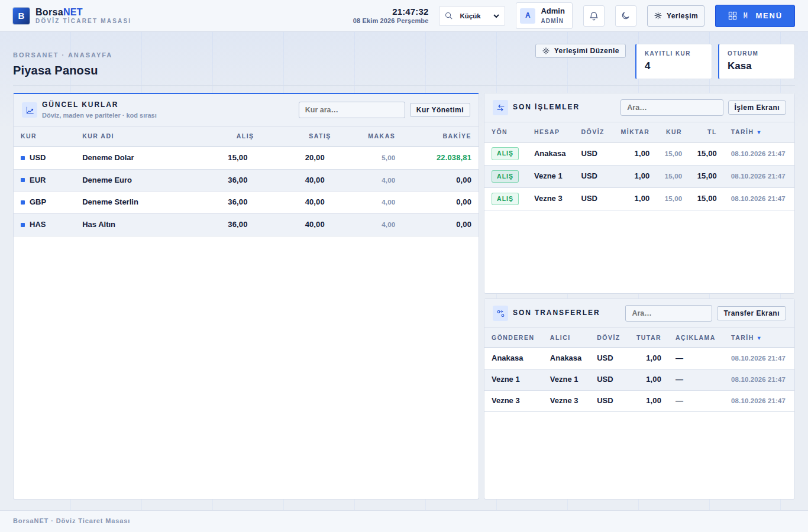Click Yerleşimi Düzenle to edit layout
This screenshot has width=808, height=532.
pyautogui.click(x=580, y=51)
